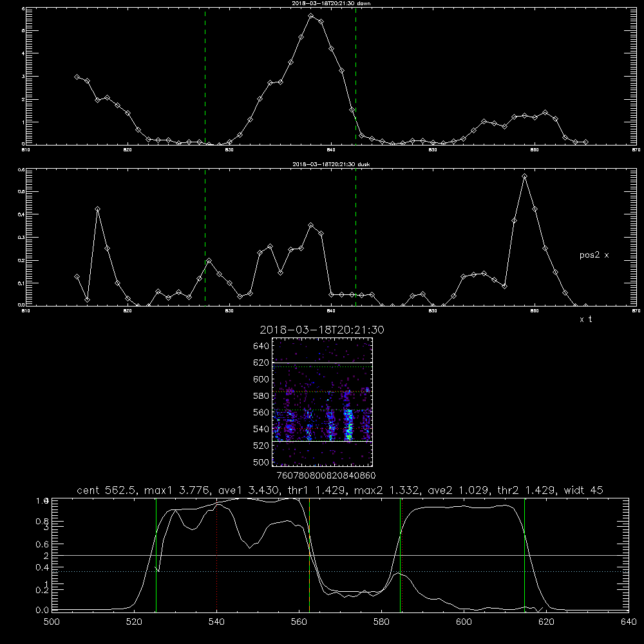644x644 pixels.
Task: Select the 'thr2 1.429' value
Action: [x=526, y=490]
